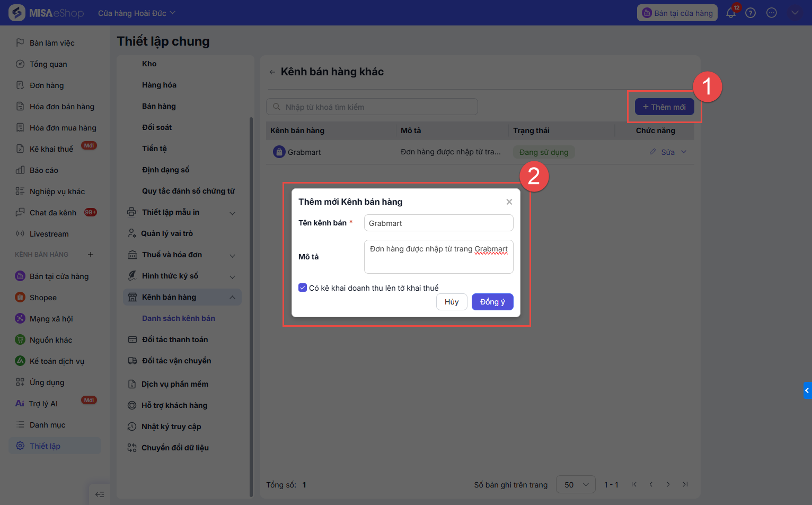Open the notifications bell
Screen dimensions: 812x505
pos(731,13)
